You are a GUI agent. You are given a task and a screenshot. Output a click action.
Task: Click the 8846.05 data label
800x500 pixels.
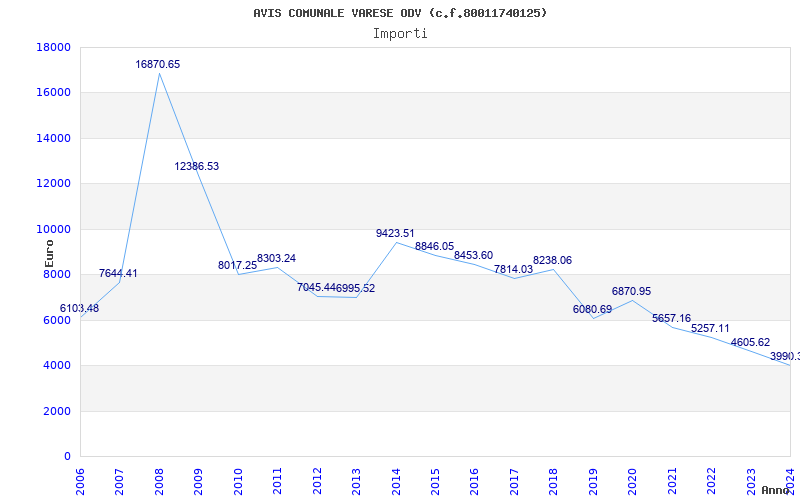pyautogui.click(x=434, y=247)
